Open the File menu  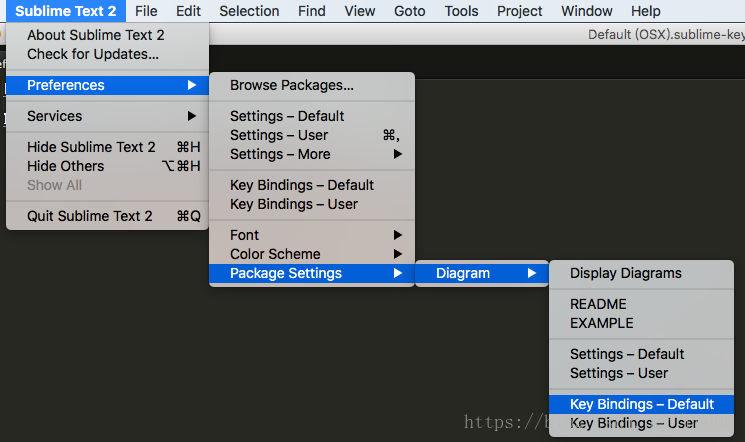click(x=146, y=11)
